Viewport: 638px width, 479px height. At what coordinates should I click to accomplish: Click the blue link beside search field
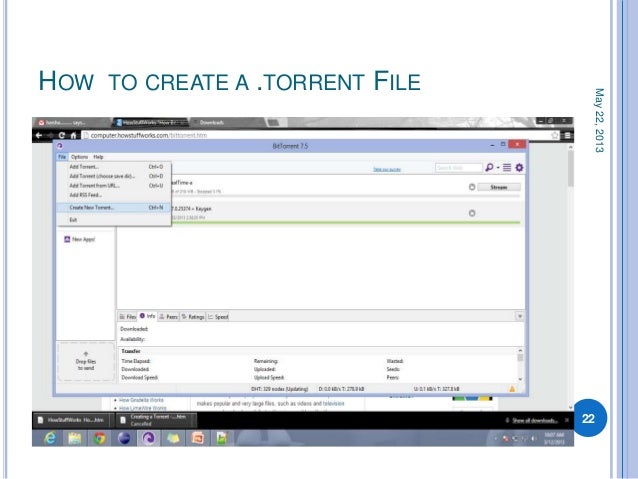(x=387, y=169)
